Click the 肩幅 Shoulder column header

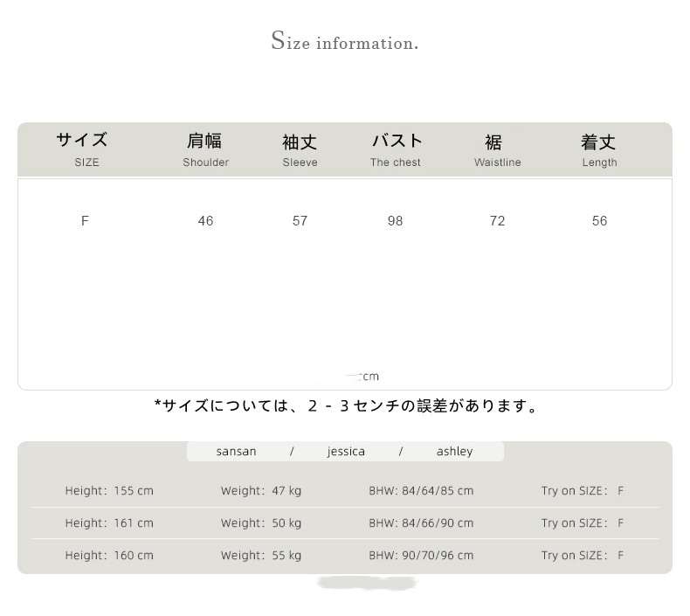point(205,149)
